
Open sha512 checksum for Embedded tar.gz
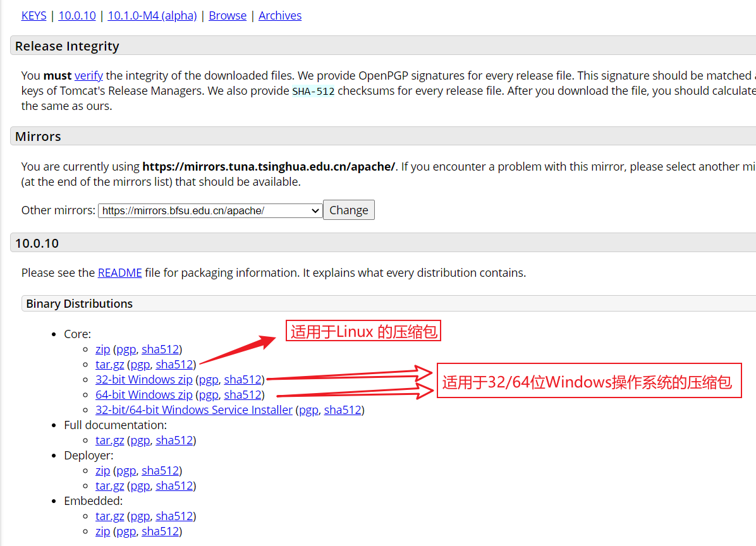[x=174, y=516]
